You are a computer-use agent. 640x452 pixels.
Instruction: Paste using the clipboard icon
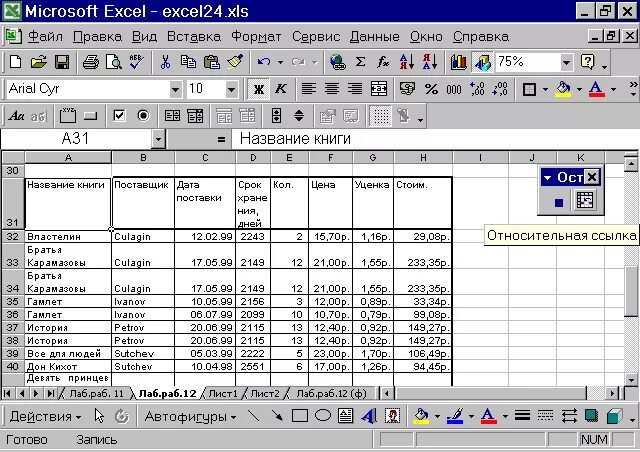click(211, 62)
